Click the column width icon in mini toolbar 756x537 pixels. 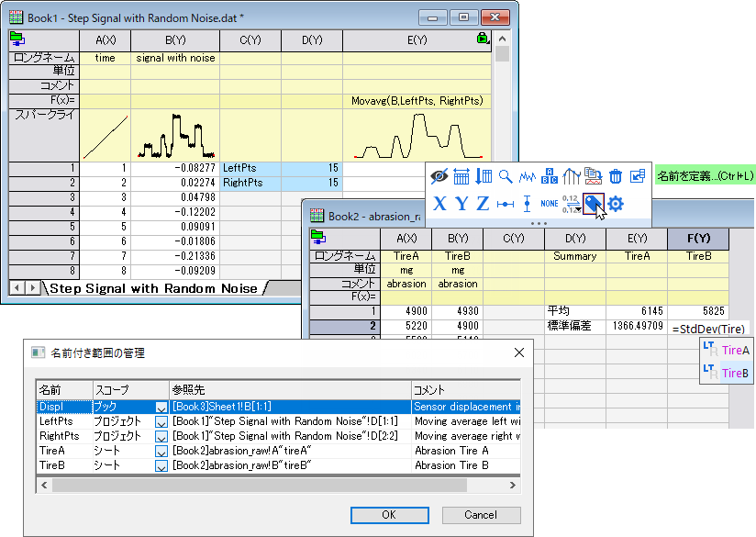[x=461, y=176]
